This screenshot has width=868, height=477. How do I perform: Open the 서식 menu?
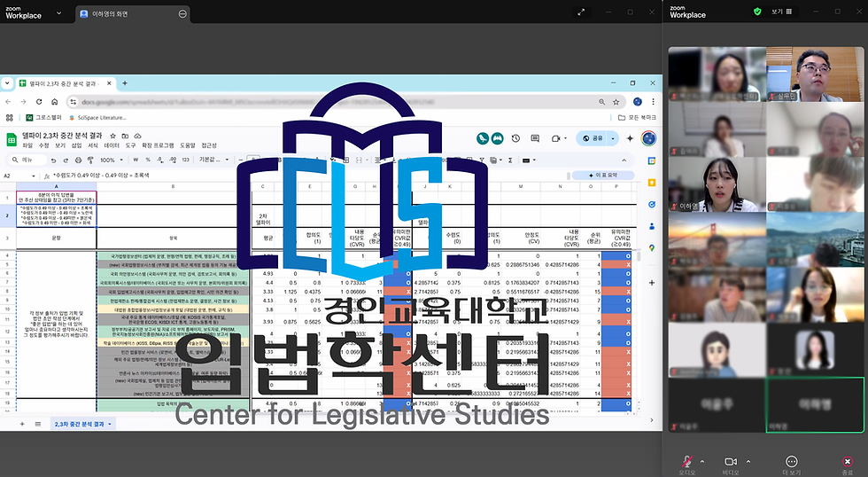pyautogui.click(x=93, y=145)
